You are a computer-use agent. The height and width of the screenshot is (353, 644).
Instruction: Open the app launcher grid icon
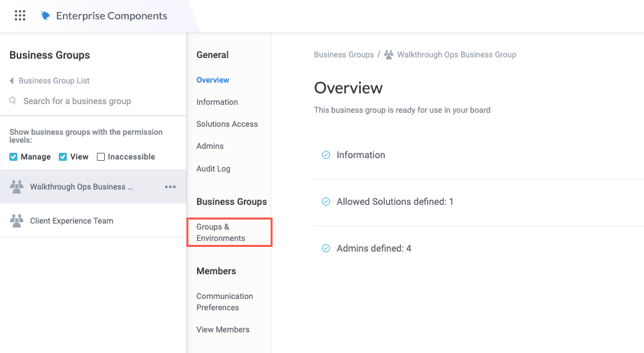pyautogui.click(x=20, y=15)
